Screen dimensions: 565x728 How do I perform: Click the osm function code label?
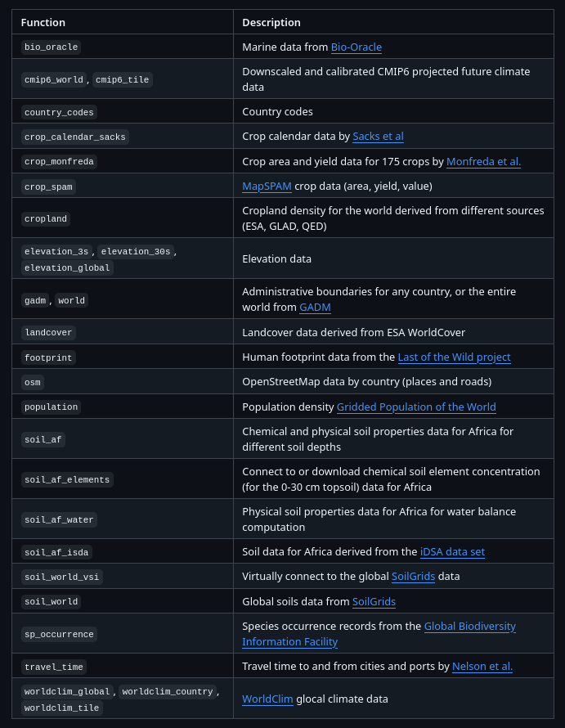pyautogui.click(x=33, y=383)
